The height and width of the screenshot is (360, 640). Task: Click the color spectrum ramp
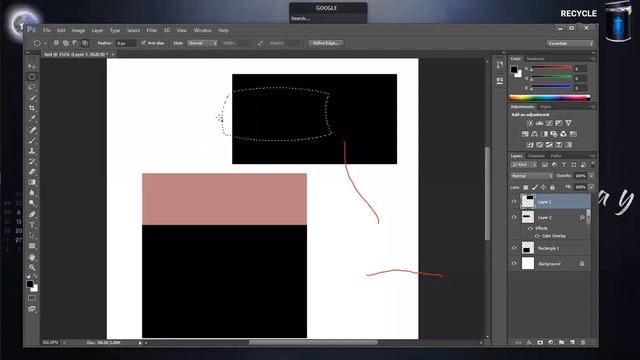click(x=549, y=98)
